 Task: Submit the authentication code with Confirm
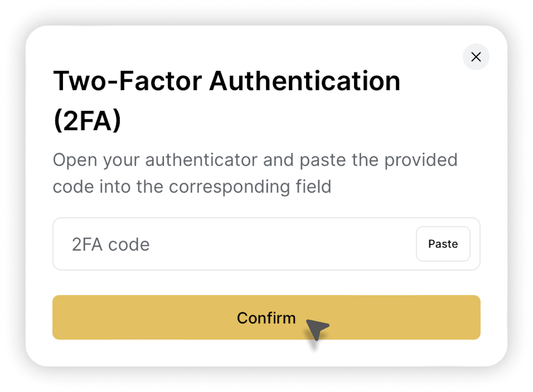click(266, 317)
